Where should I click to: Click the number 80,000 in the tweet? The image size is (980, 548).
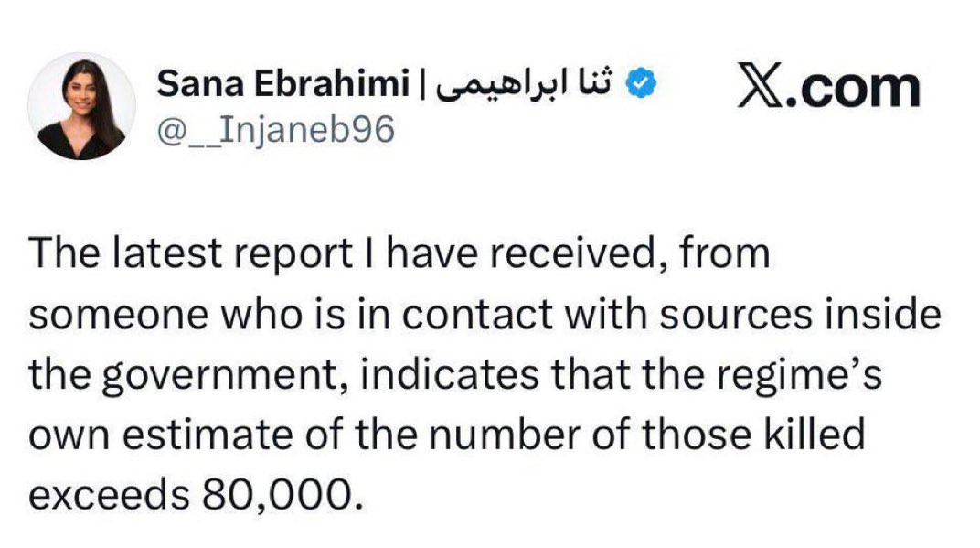tap(273, 494)
